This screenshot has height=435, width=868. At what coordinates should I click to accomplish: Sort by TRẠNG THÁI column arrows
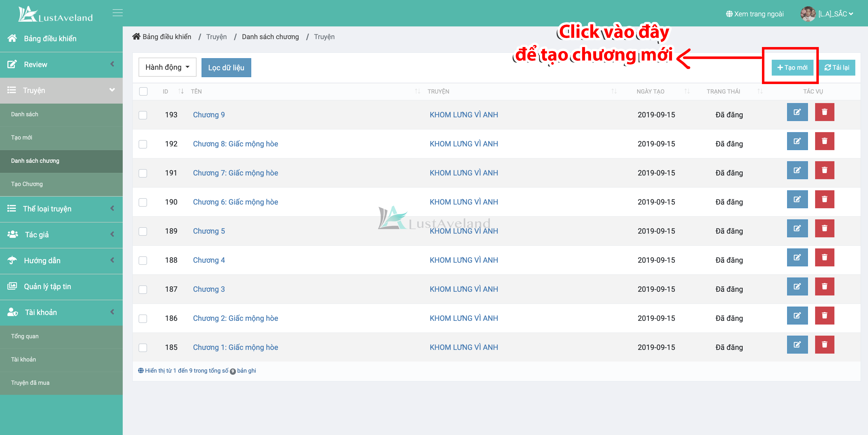pos(760,91)
